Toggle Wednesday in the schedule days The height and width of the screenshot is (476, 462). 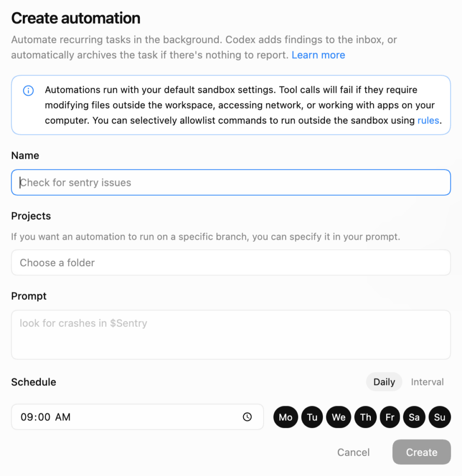pyautogui.click(x=339, y=417)
